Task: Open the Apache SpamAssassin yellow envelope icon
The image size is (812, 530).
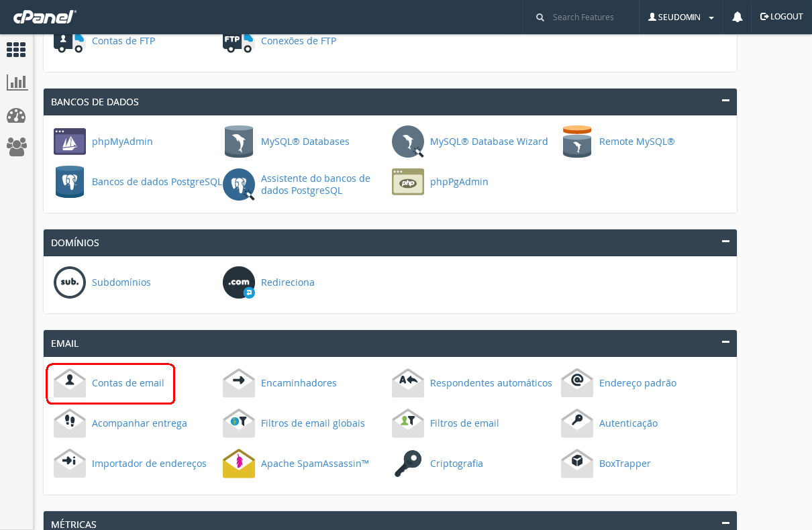Action: 239,464
